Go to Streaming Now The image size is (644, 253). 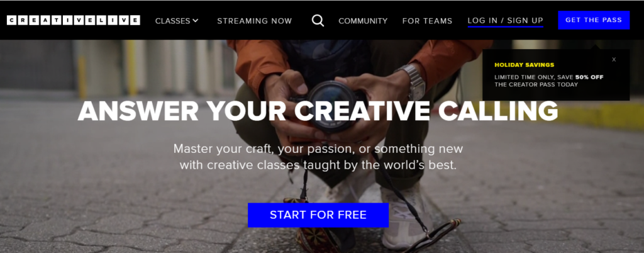point(255,21)
